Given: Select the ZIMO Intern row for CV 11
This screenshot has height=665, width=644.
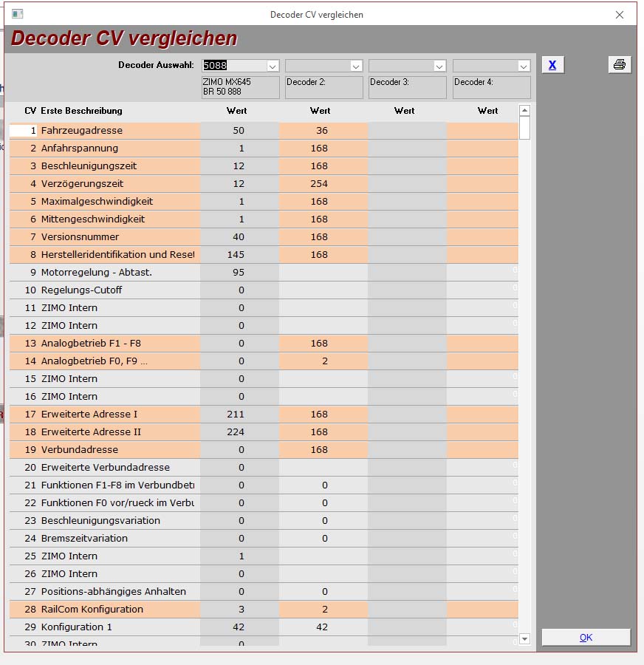Looking at the screenshot, I should click(264, 308).
